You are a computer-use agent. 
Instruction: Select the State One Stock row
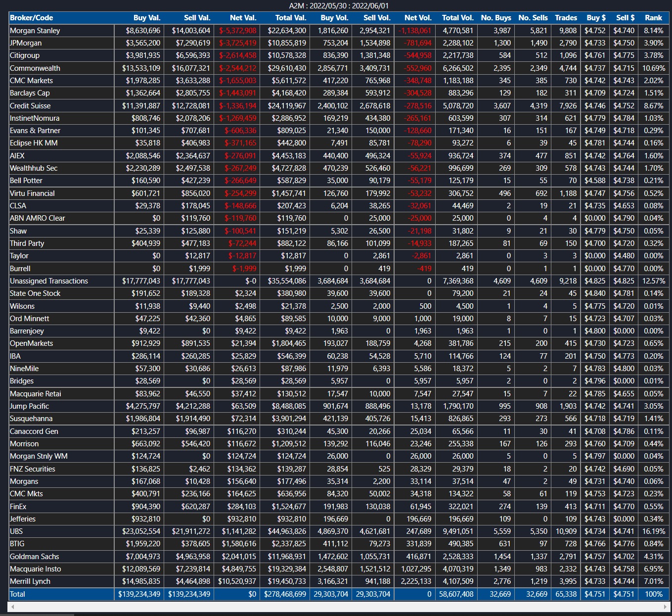tap(339, 293)
